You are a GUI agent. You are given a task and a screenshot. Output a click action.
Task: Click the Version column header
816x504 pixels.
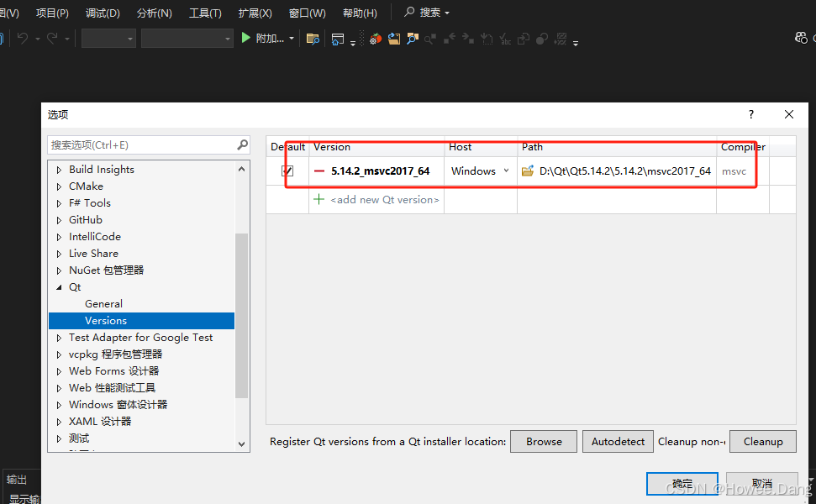(376, 147)
